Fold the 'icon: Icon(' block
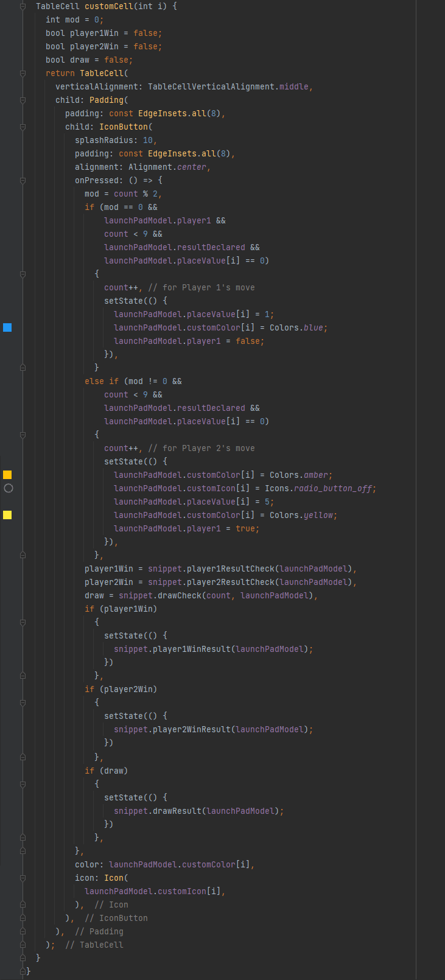Image resolution: width=445 pixels, height=980 pixels. [23, 878]
